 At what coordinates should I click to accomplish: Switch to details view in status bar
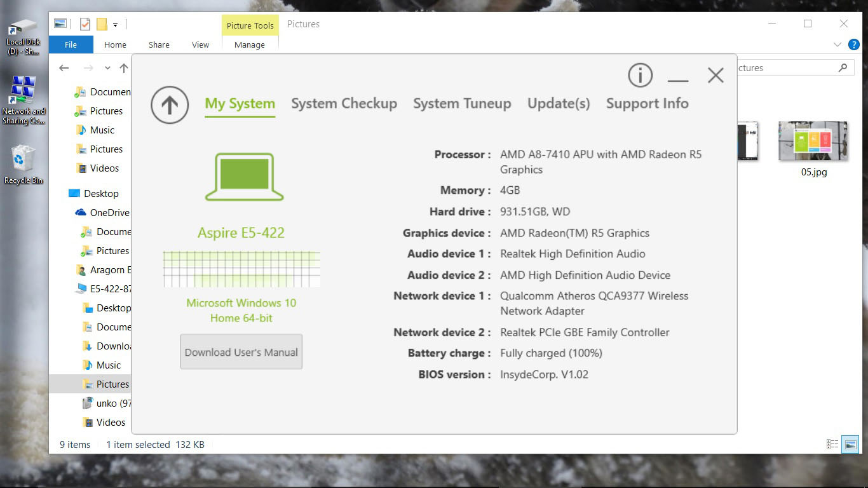click(832, 445)
